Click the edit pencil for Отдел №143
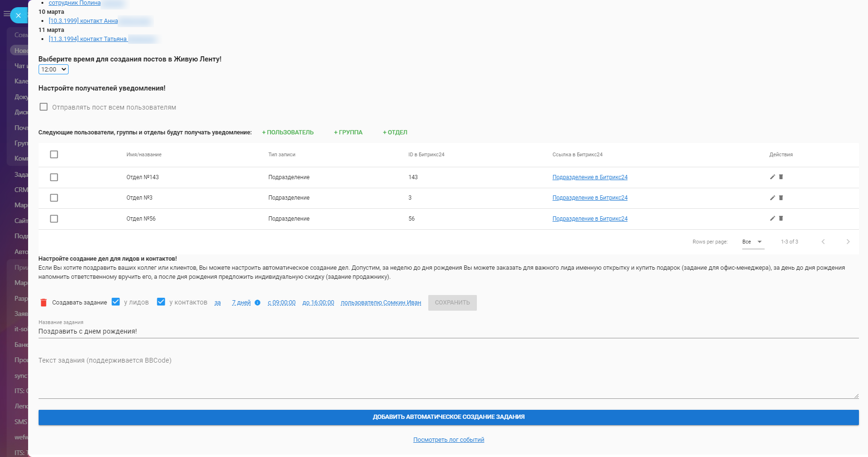Screen dimensions: 868x457 click(772, 177)
